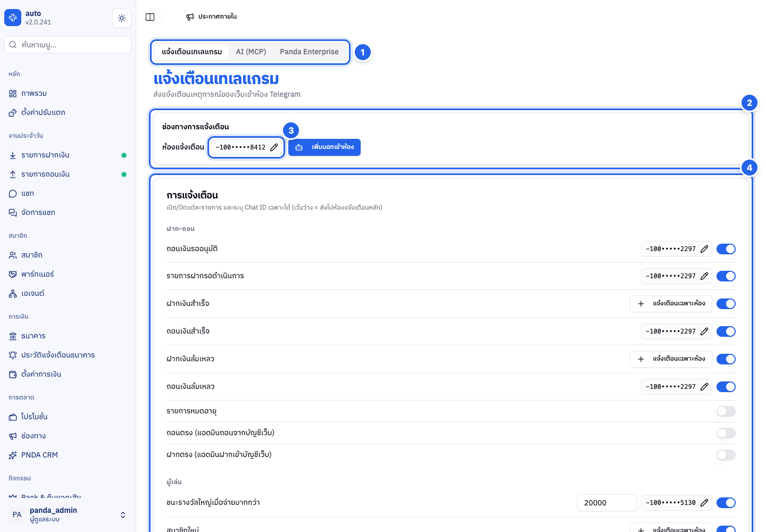Edit chat ID for ถอนเงินล้มเหลว

point(704,387)
